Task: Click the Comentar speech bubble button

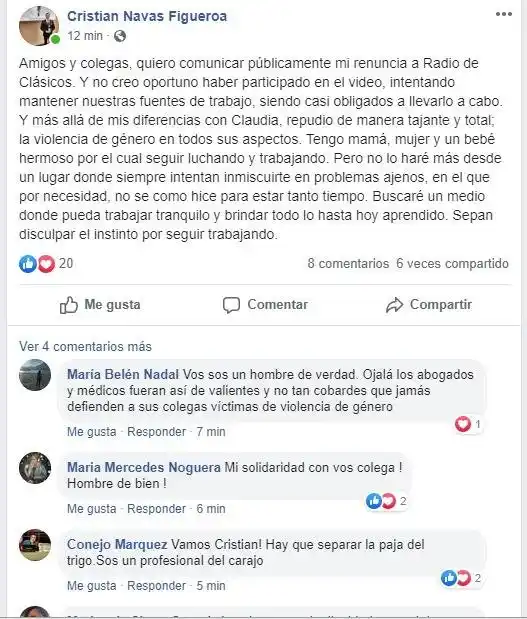Action: point(265,305)
